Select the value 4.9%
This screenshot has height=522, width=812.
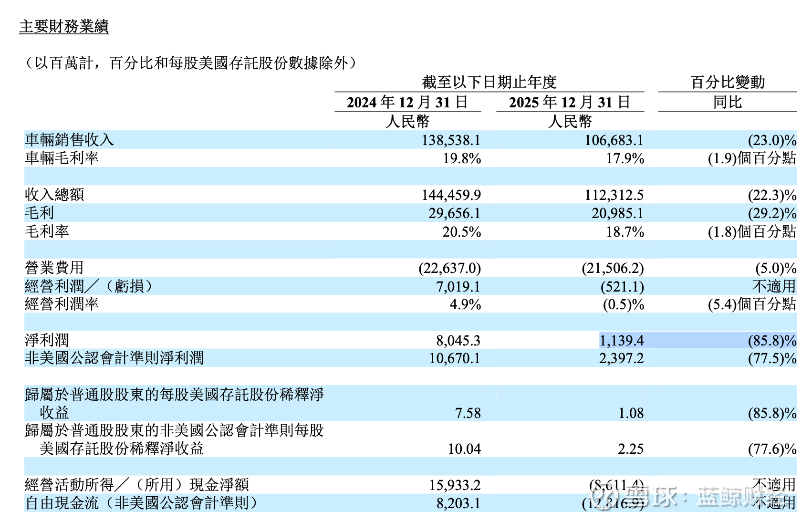tap(465, 304)
